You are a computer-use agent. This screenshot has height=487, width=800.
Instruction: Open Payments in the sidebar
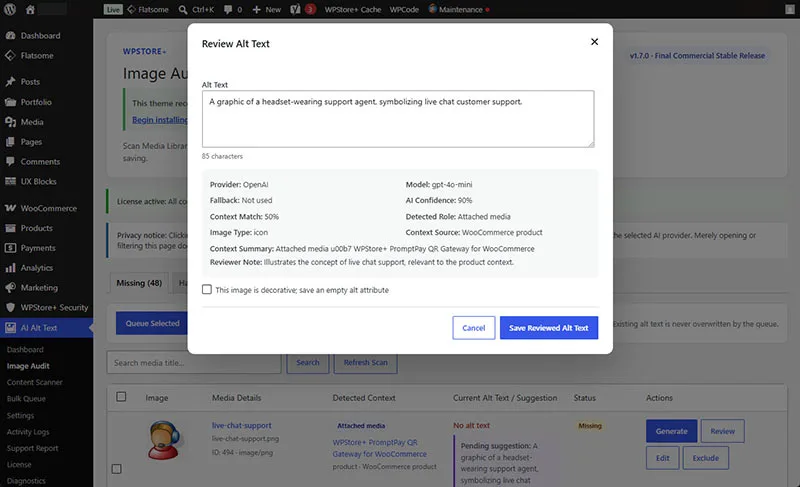point(46,248)
